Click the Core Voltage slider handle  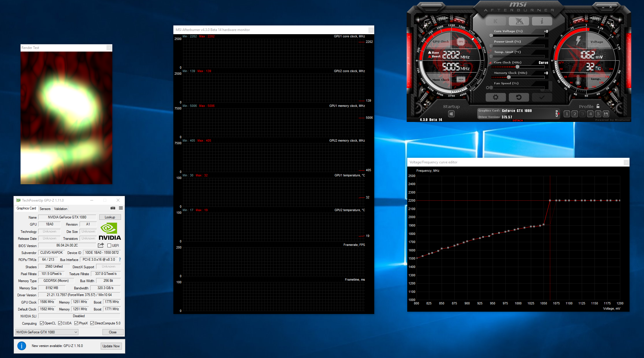(x=491, y=35)
